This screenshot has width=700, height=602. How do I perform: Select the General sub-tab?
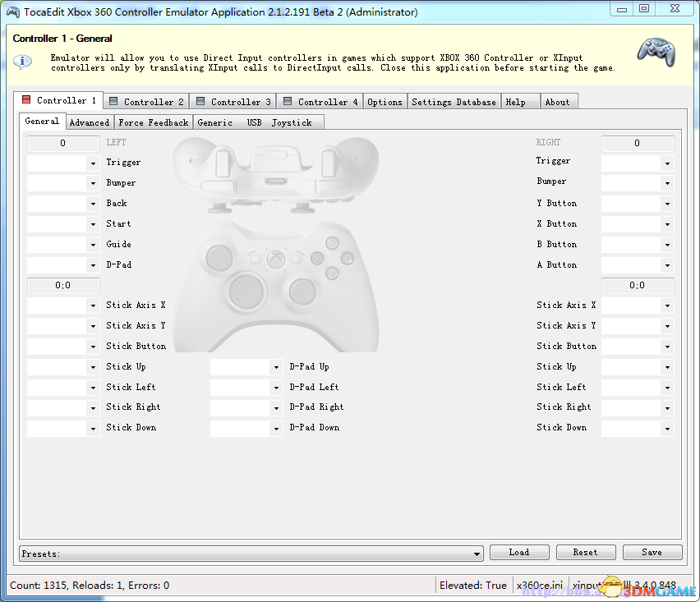coord(42,121)
